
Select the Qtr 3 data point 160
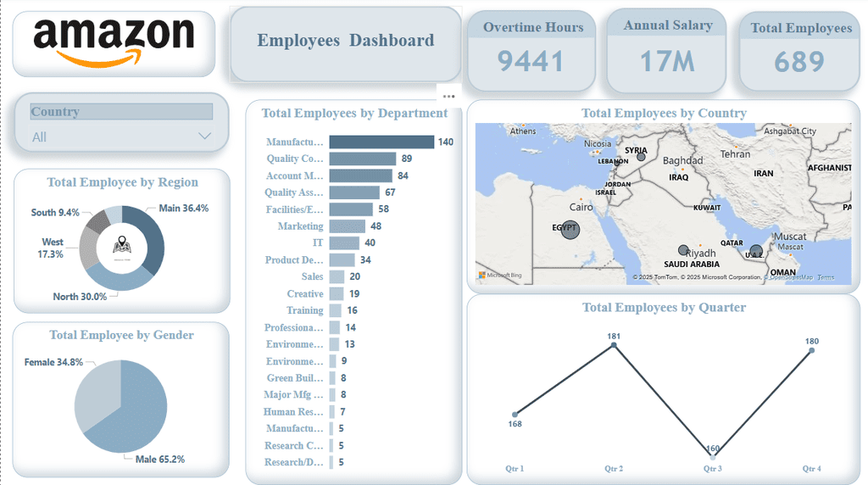[712, 457]
